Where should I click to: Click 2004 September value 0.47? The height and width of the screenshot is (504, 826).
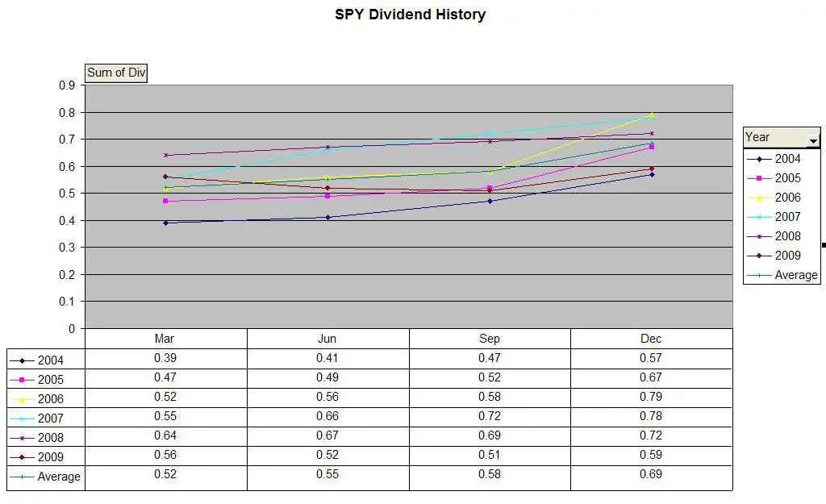click(490, 358)
